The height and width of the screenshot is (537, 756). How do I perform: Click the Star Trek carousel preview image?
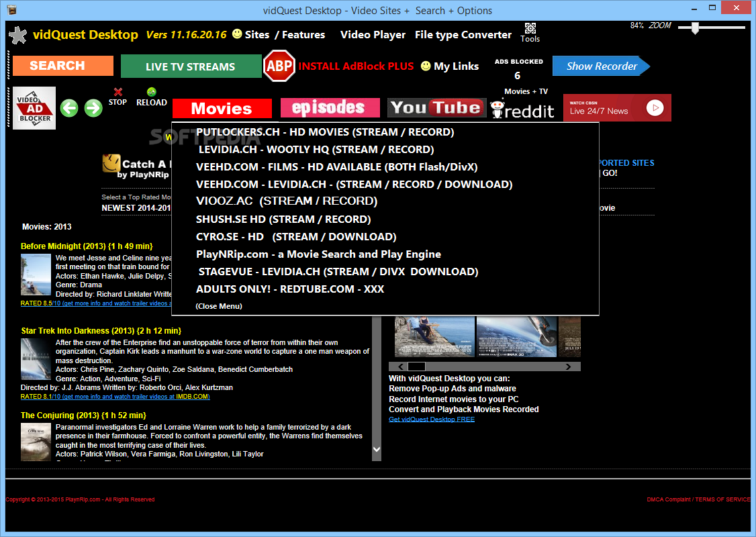click(516, 336)
